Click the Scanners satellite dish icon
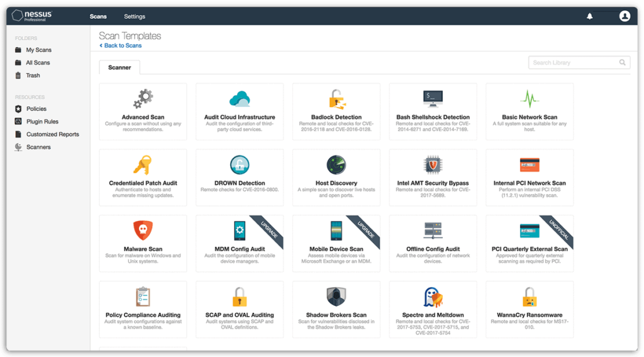This screenshot has height=357, width=644. point(18,147)
